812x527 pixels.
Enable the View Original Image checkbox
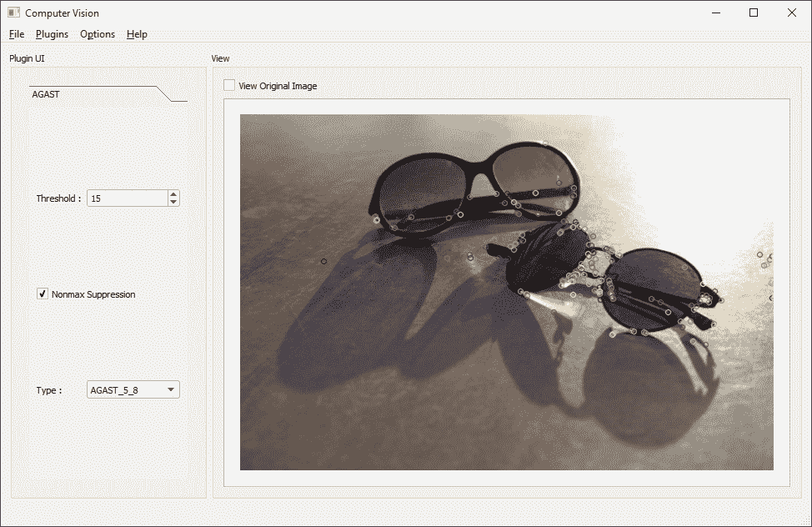click(x=229, y=86)
